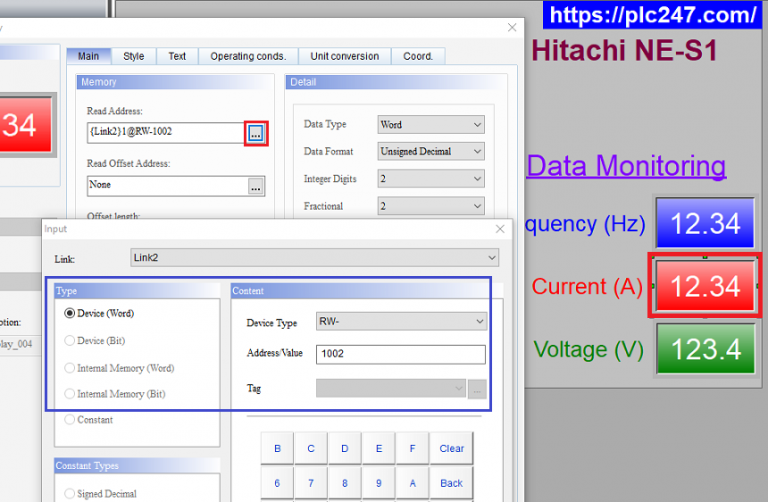Open the Unit conversion tab
768x502 pixels.
tap(345, 56)
